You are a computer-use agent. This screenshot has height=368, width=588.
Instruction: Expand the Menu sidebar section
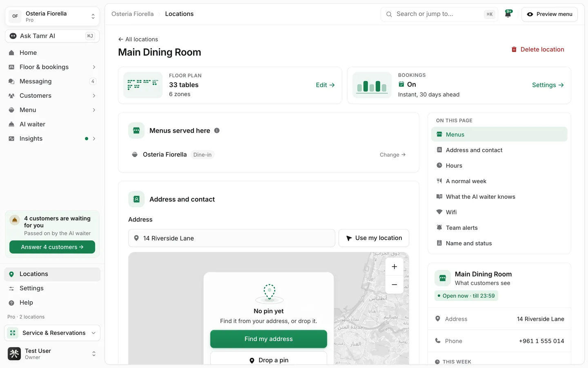click(52, 110)
